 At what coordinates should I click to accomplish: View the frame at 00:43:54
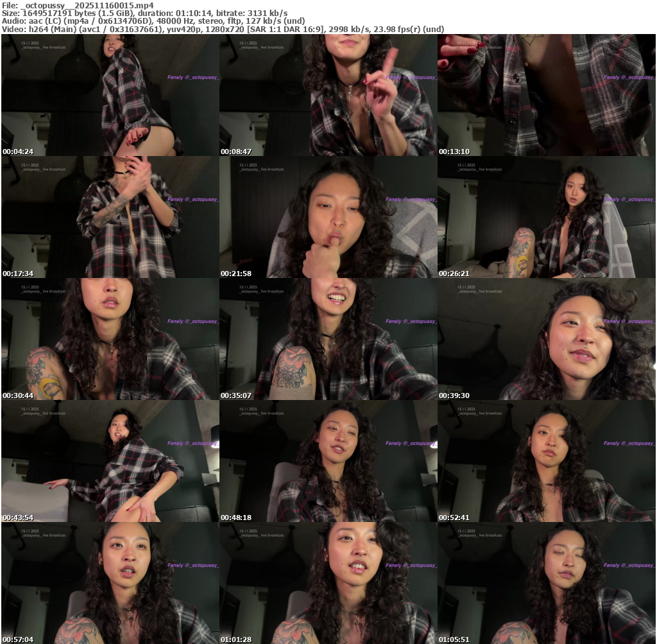point(110,461)
